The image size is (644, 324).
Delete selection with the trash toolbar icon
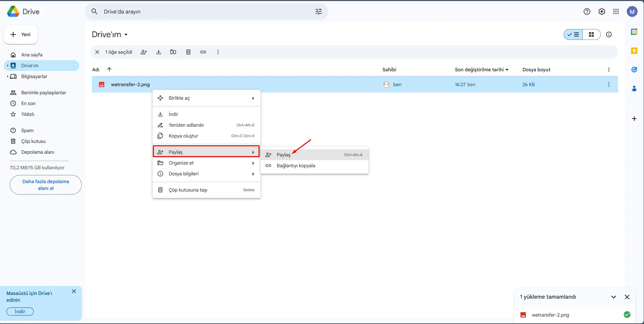click(188, 52)
